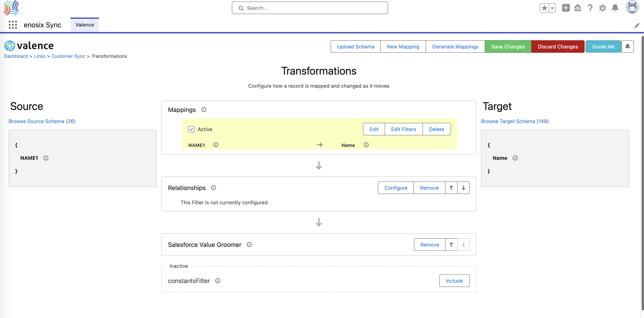Go to Customer Sync breadcrumb

coord(68,56)
